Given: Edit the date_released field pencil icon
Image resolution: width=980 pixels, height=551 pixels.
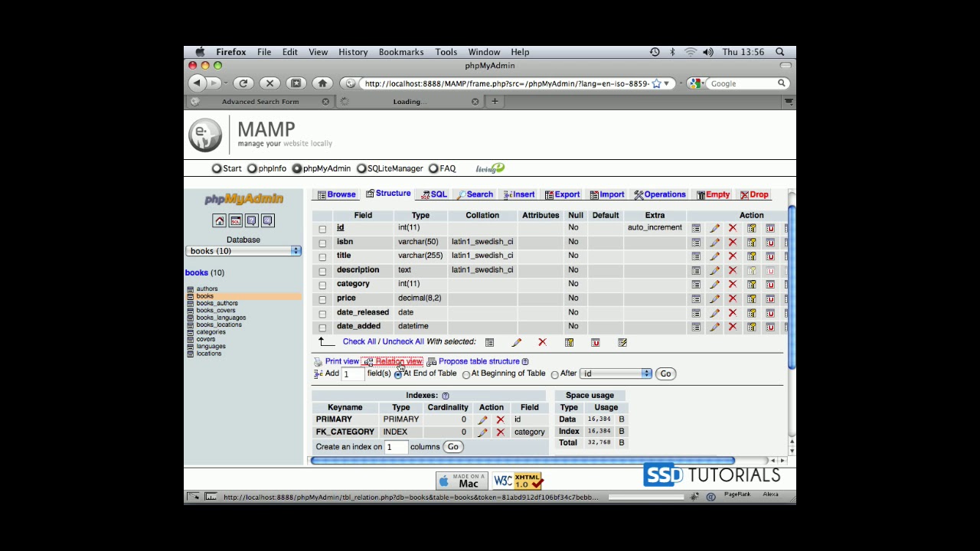Looking at the screenshot, I should pyautogui.click(x=714, y=313).
